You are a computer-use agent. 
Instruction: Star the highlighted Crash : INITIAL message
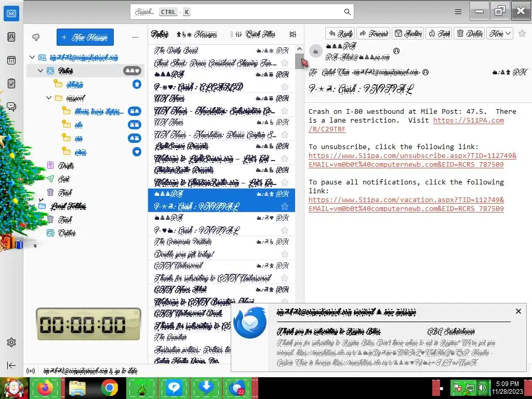click(x=285, y=206)
